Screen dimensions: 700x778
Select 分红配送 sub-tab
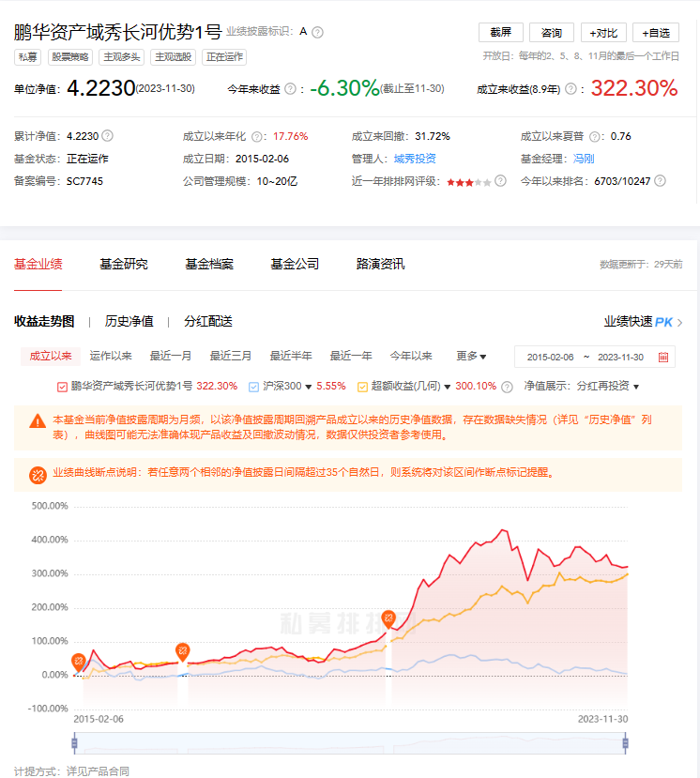[x=208, y=322]
